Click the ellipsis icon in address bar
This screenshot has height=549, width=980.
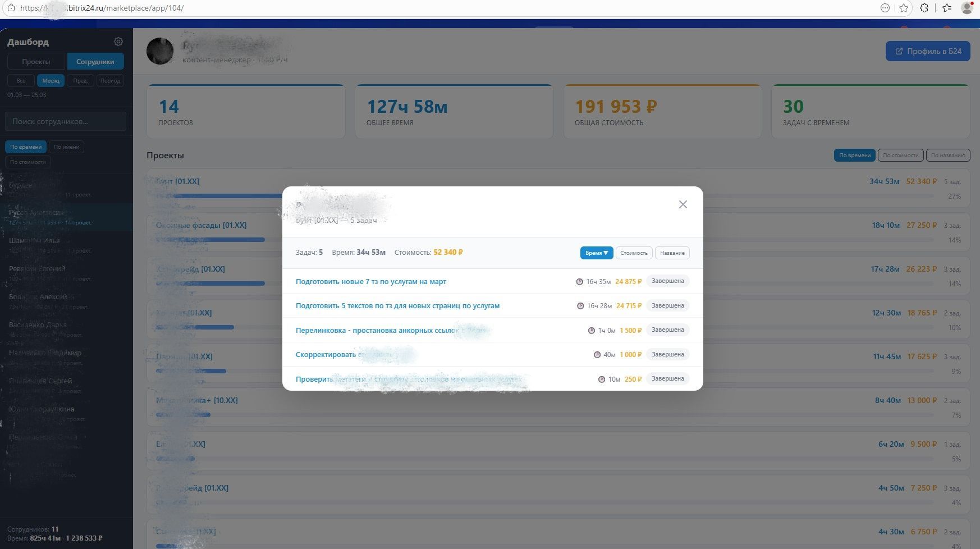885,8
